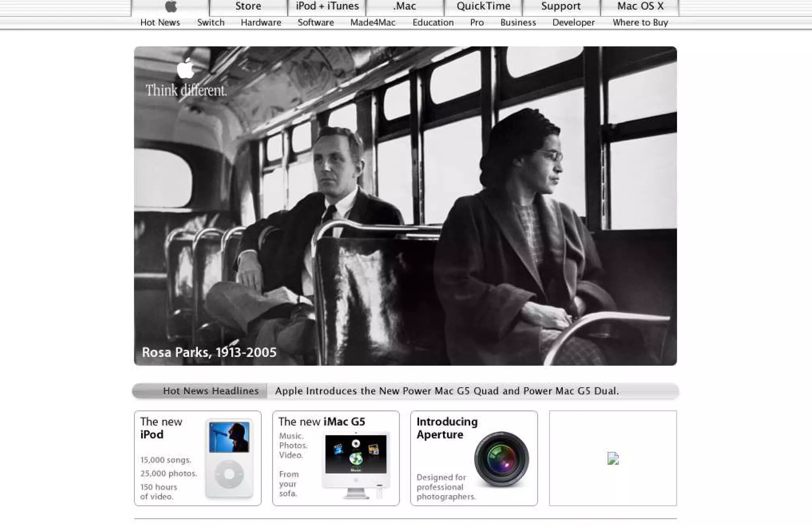This screenshot has width=812, height=526.
Task: Go to the Developer section
Action: 574,23
